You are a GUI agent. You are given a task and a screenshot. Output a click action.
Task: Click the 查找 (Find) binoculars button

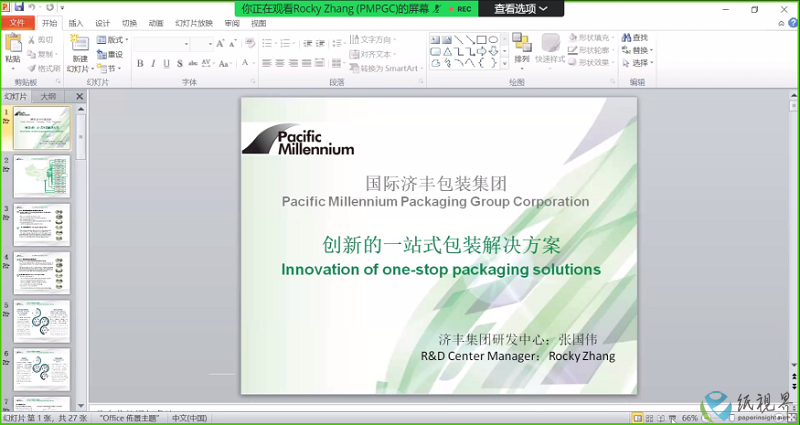pos(635,38)
